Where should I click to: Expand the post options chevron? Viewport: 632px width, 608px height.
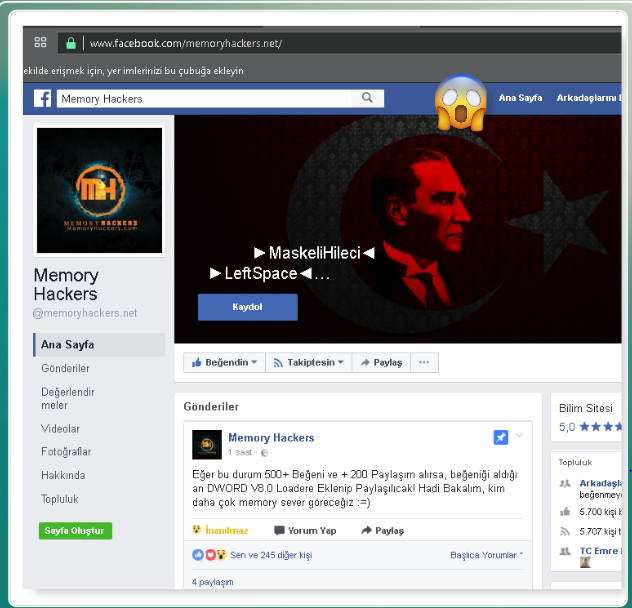coord(520,435)
